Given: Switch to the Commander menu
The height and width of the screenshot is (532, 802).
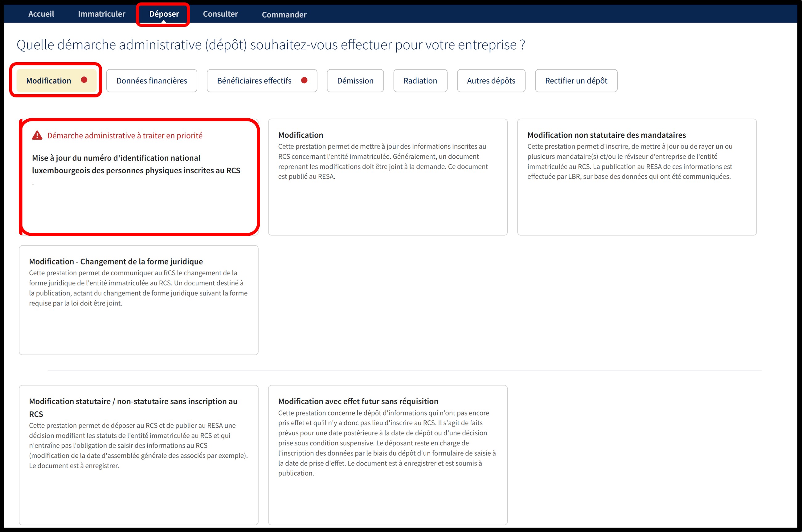Looking at the screenshot, I should coord(284,14).
